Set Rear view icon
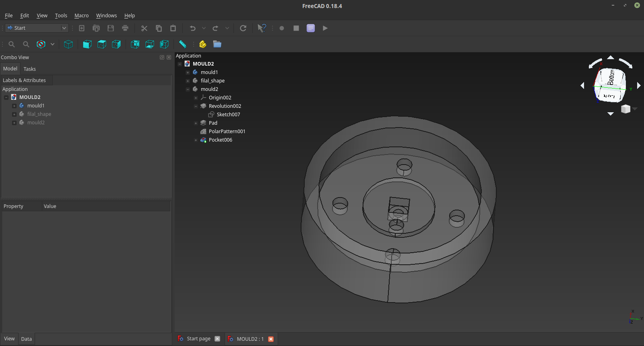Image resolution: width=644 pixels, height=346 pixels. point(135,44)
